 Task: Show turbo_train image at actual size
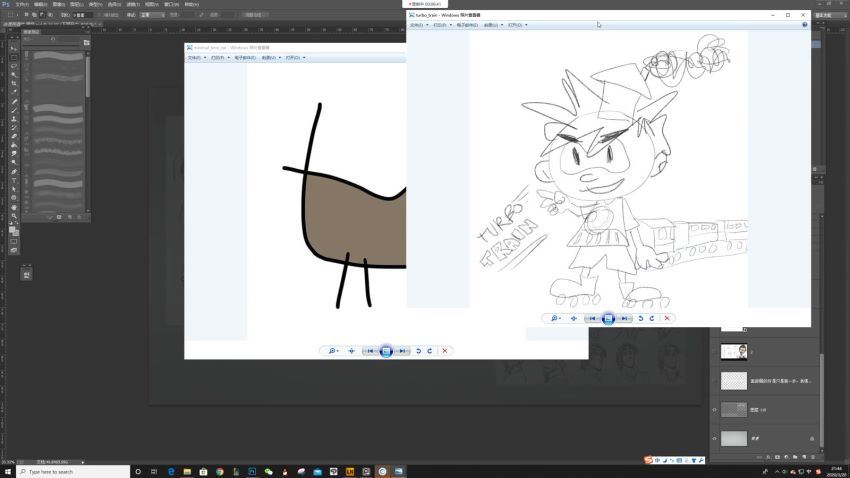[x=574, y=319]
